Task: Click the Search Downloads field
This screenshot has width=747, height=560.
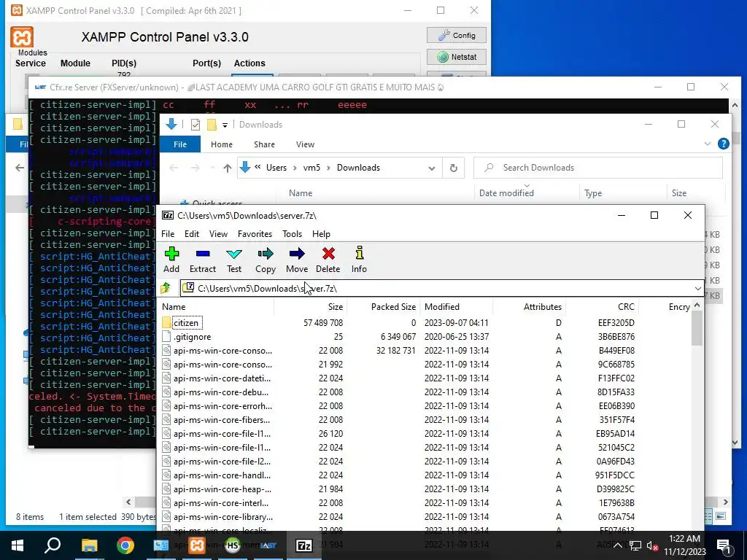Action: [x=598, y=168]
